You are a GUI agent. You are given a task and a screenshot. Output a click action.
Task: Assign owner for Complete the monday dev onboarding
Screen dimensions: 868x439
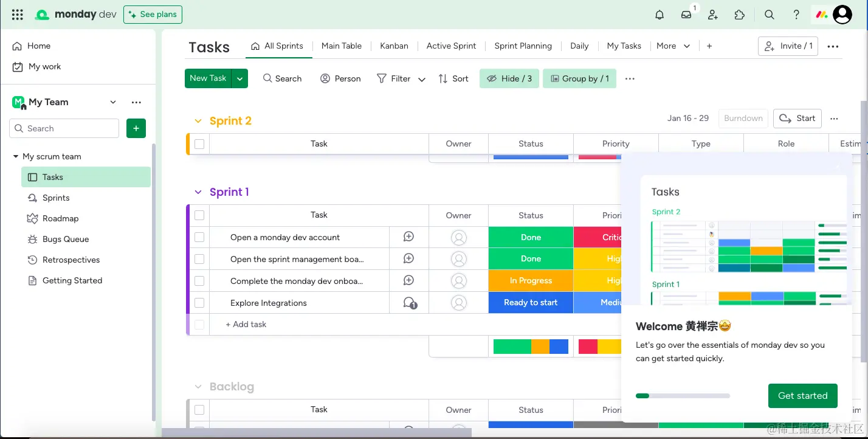pos(459,281)
